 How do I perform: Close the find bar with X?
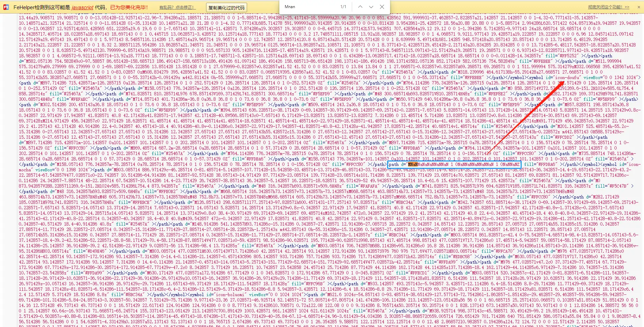pos(382,7)
